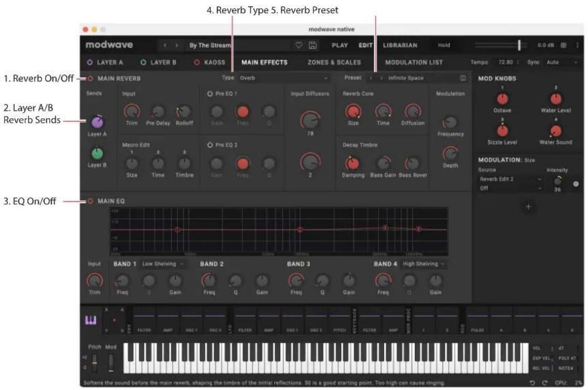Image resolution: width=588 pixels, height=390 pixels.
Task: Save the reverb preset with disk icon
Action: [x=463, y=78]
